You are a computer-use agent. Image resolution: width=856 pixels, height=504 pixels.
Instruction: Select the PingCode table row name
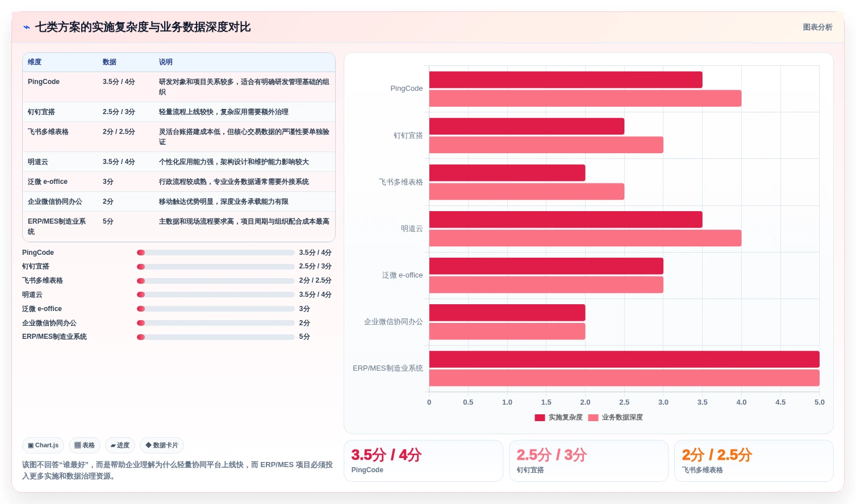tap(44, 82)
